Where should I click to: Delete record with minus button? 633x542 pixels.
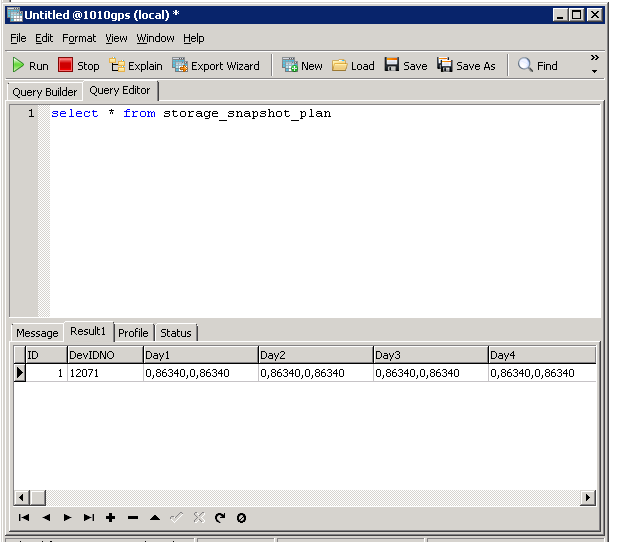[133, 517]
